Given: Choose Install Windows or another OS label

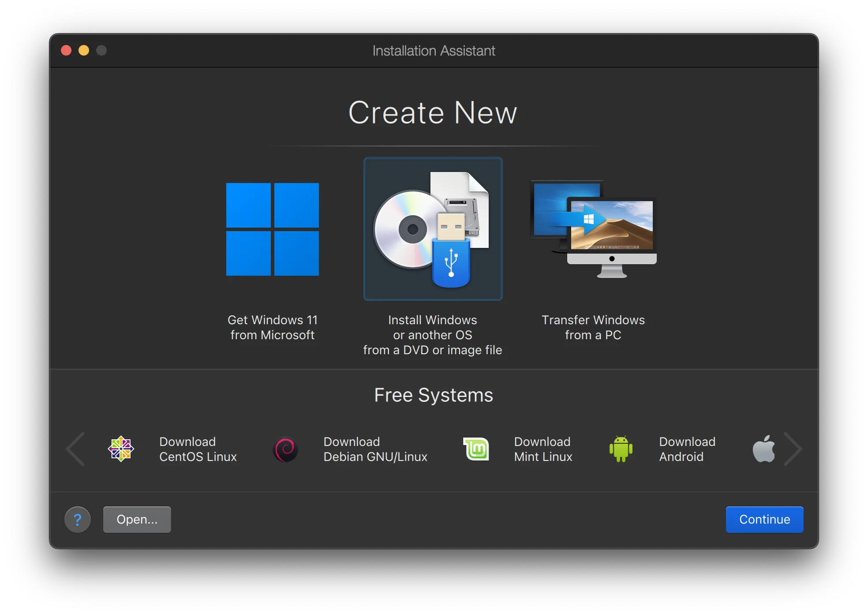Looking at the screenshot, I should [x=433, y=335].
